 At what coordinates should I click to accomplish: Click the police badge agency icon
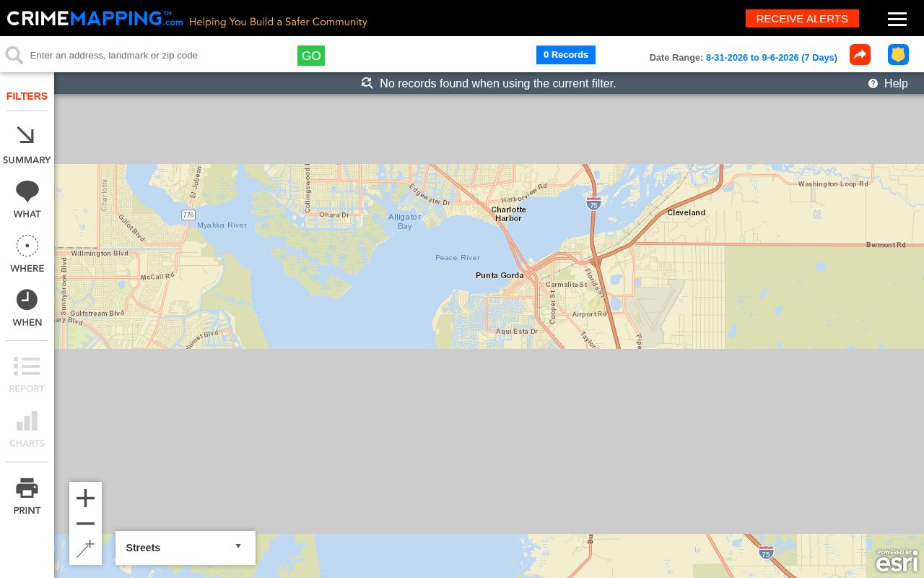click(898, 55)
